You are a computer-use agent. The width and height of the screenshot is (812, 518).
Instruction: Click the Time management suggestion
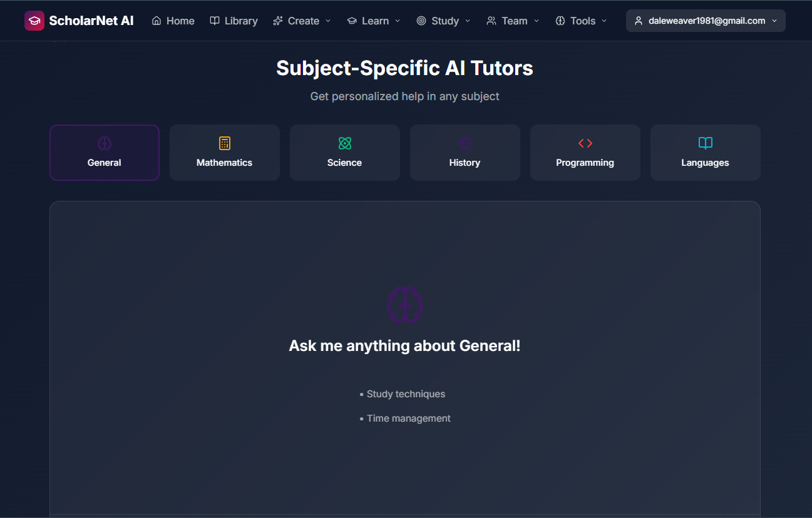click(x=408, y=418)
